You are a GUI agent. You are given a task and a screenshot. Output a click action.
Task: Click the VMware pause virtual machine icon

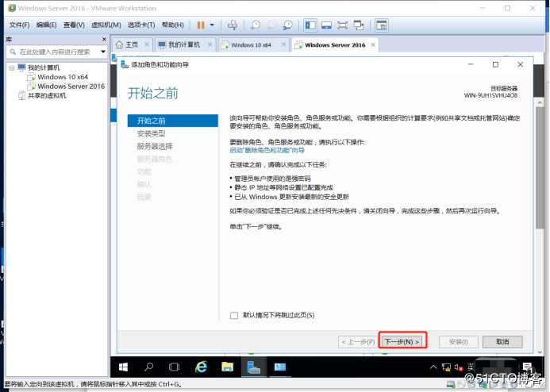pos(201,25)
